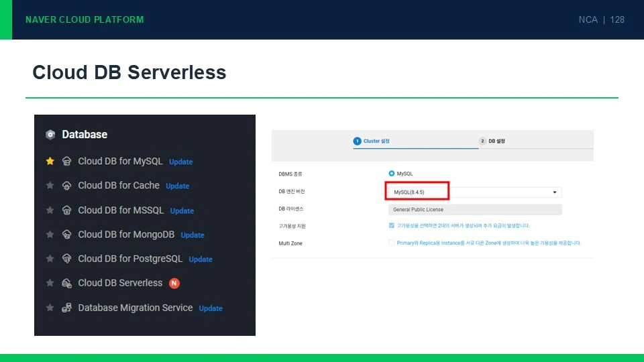Click the Cloud DB Serverless service icon

click(66, 283)
